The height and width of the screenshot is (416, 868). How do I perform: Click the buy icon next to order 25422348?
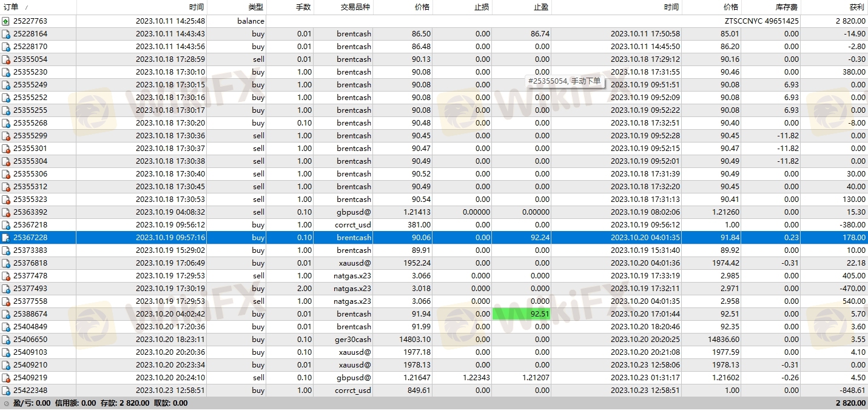(x=6, y=391)
